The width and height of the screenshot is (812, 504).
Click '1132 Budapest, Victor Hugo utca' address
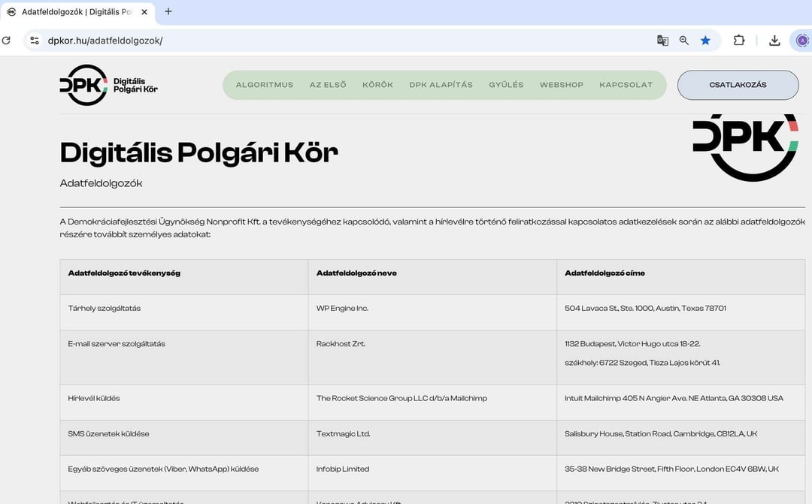(x=632, y=344)
